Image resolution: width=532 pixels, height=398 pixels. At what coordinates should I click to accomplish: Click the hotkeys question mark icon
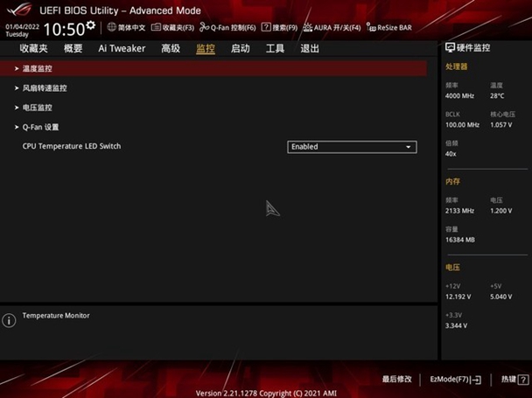tap(522, 380)
